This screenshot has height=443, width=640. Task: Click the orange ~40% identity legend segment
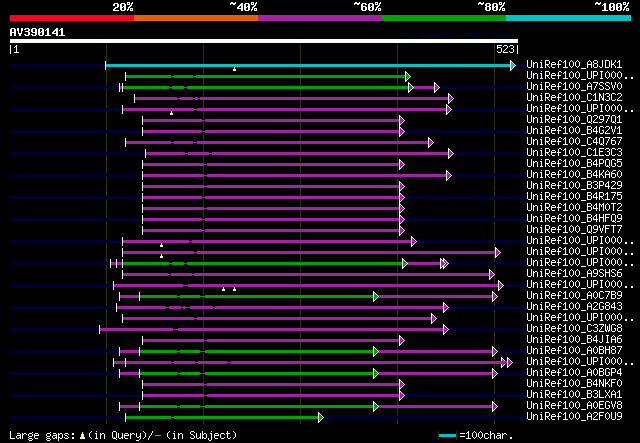pyautogui.click(x=196, y=18)
